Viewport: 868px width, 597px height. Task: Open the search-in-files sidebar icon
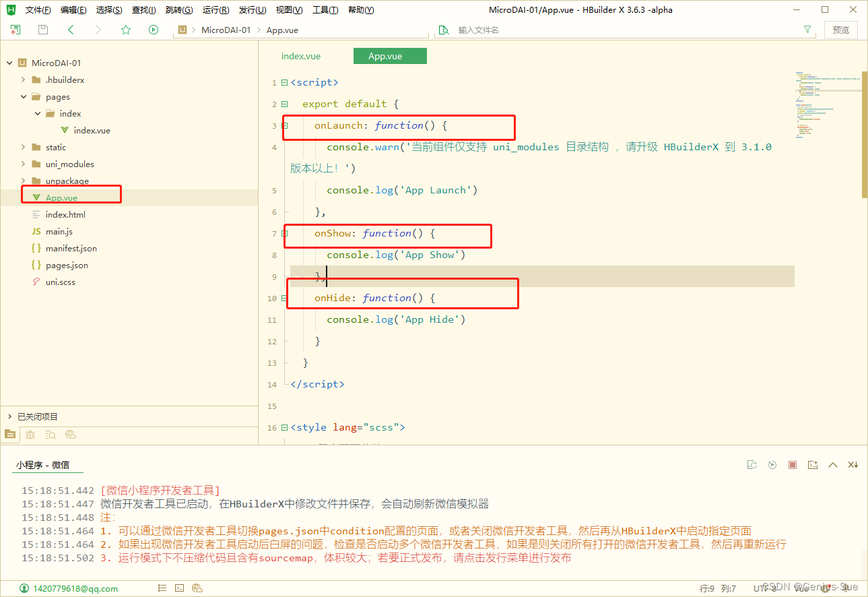point(51,435)
